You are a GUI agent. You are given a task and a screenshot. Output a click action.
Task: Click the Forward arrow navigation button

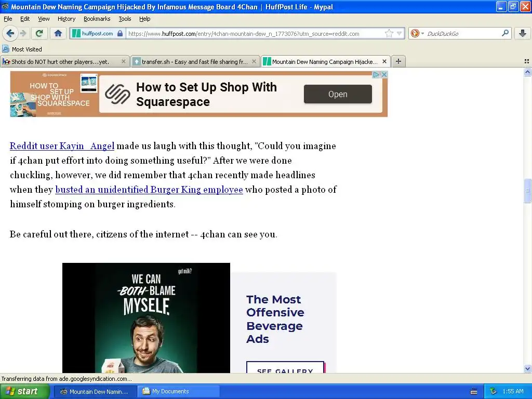pyautogui.click(x=23, y=33)
